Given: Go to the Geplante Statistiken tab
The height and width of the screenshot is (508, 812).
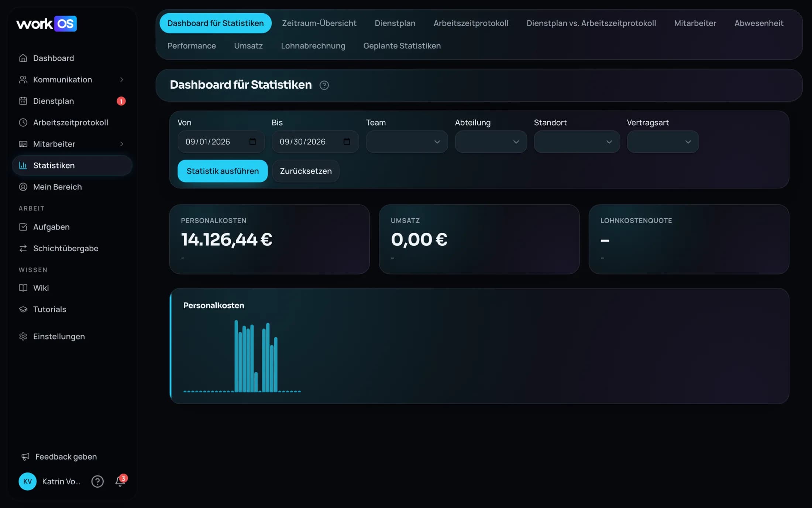Looking at the screenshot, I should point(402,46).
